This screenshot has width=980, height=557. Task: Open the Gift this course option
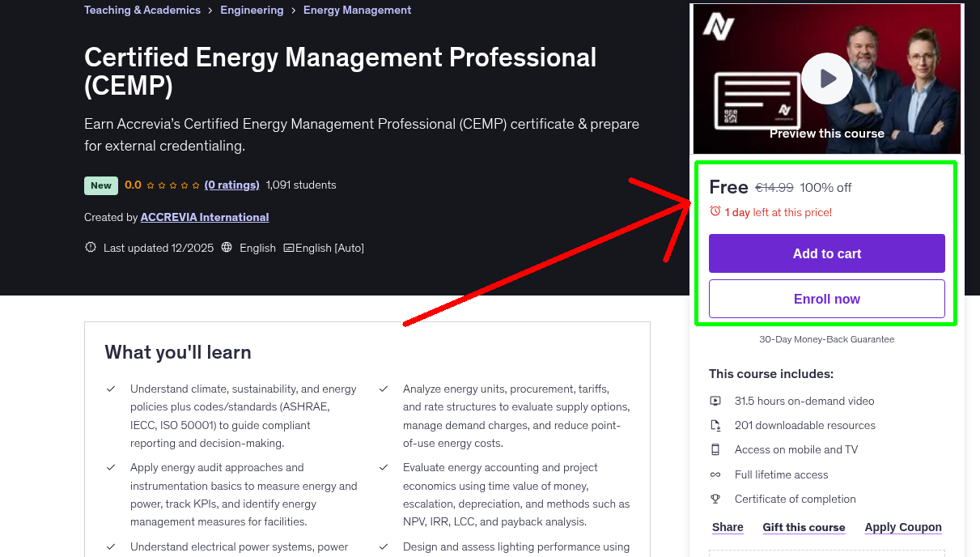804,527
